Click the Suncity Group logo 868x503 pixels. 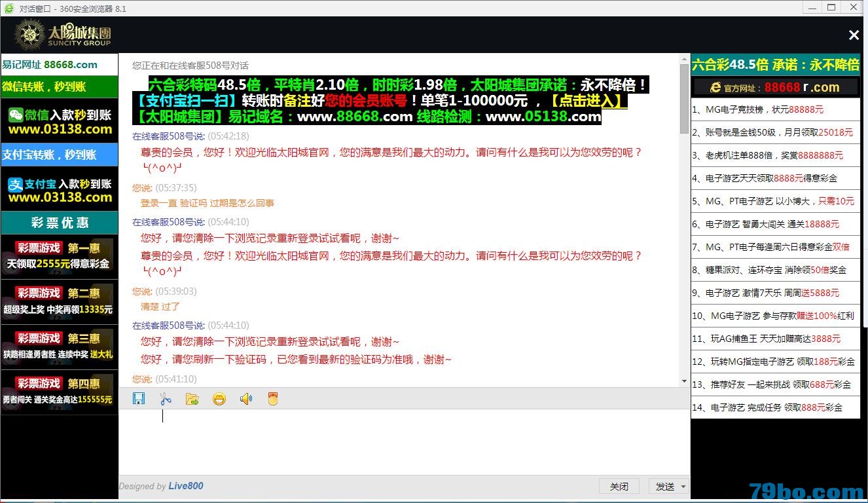pos(62,34)
